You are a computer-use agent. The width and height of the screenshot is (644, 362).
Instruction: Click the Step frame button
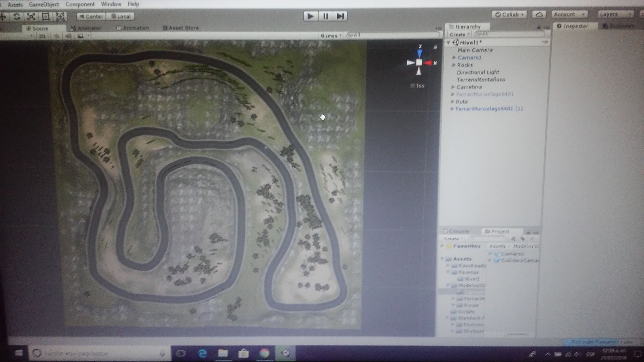tap(340, 16)
